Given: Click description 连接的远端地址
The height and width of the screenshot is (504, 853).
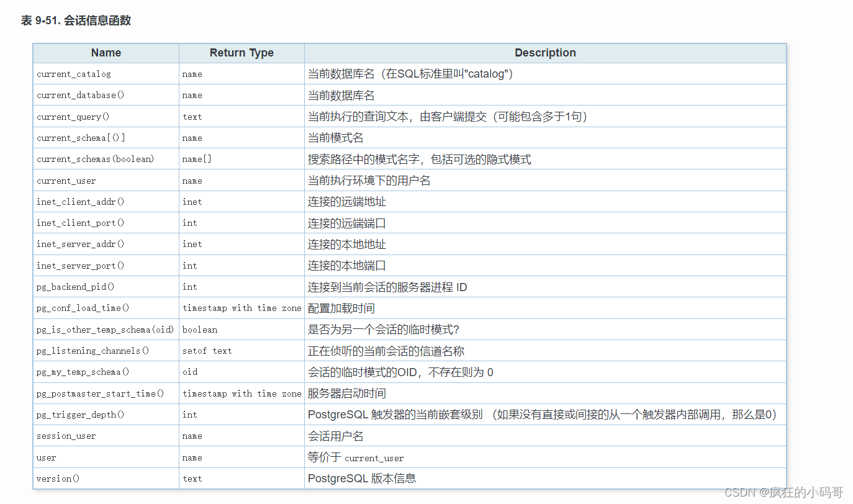Looking at the screenshot, I should pyautogui.click(x=347, y=202).
